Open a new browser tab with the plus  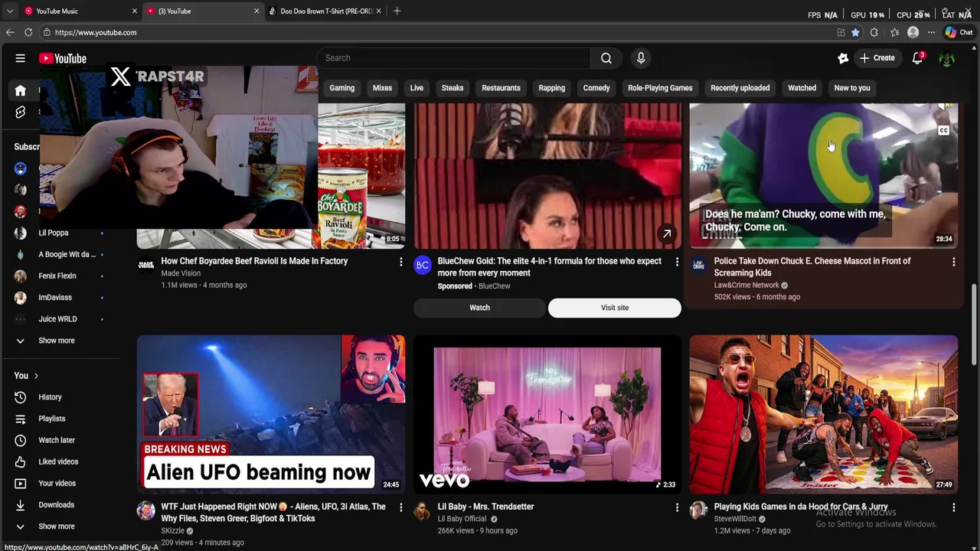point(397,11)
